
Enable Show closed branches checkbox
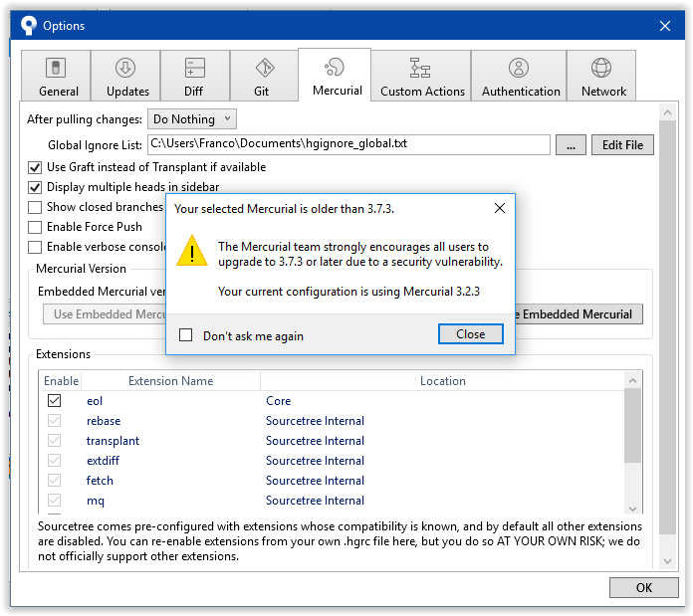coord(35,207)
